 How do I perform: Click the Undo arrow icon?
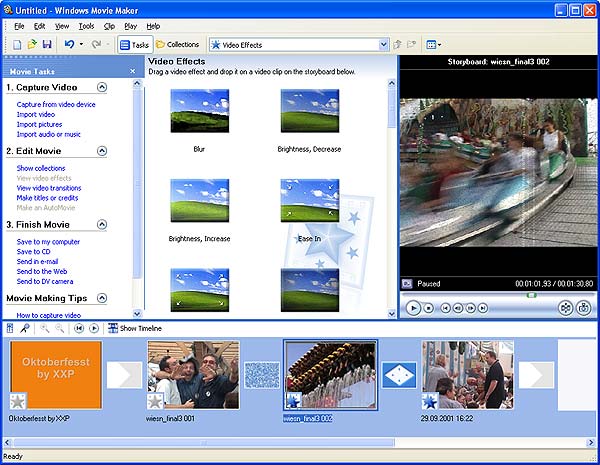tap(69, 45)
